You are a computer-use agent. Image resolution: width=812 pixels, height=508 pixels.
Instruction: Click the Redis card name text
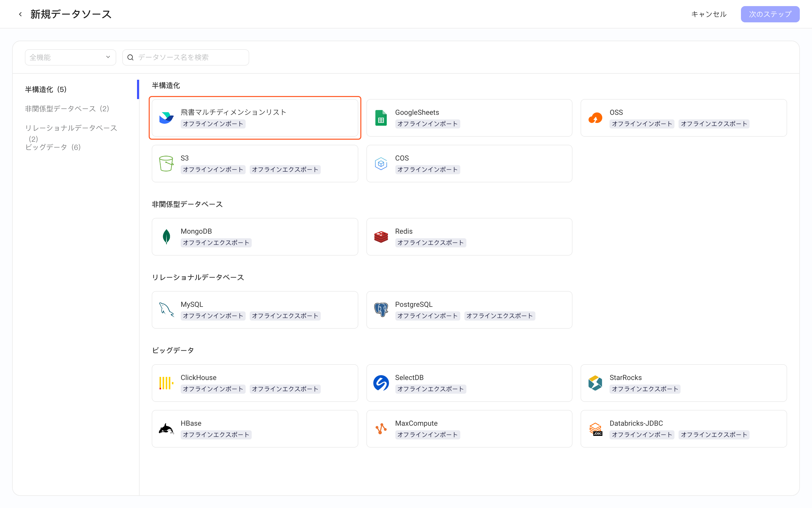pyautogui.click(x=404, y=231)
